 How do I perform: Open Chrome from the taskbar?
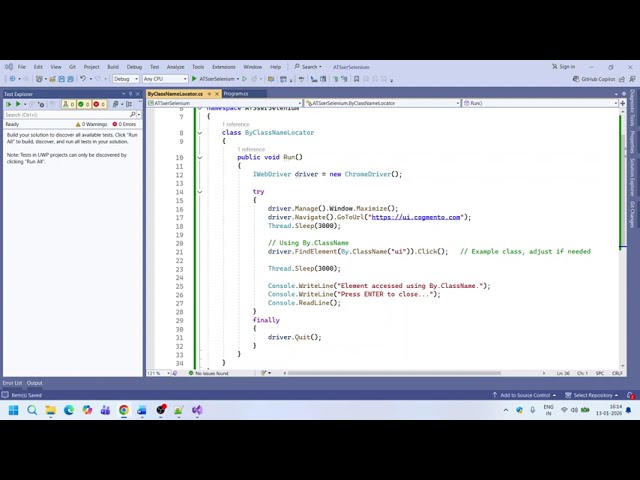124,410
